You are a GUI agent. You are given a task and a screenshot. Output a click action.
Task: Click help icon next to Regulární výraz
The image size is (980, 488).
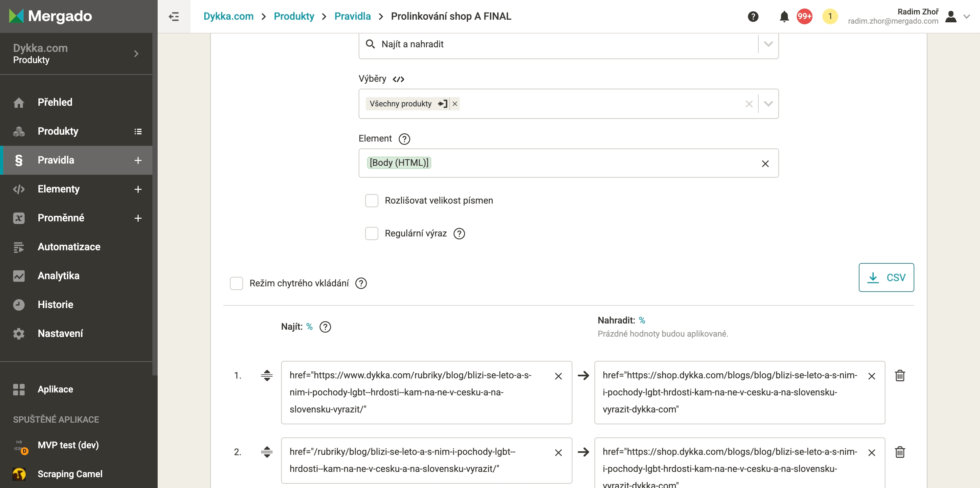pos(459,233)
